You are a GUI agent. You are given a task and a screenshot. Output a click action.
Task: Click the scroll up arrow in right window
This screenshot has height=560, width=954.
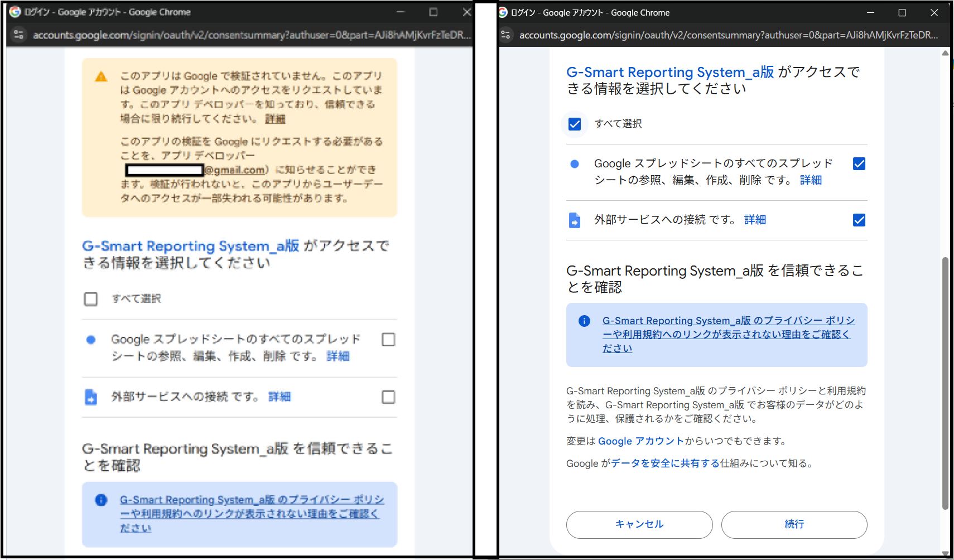coord(945,54)
